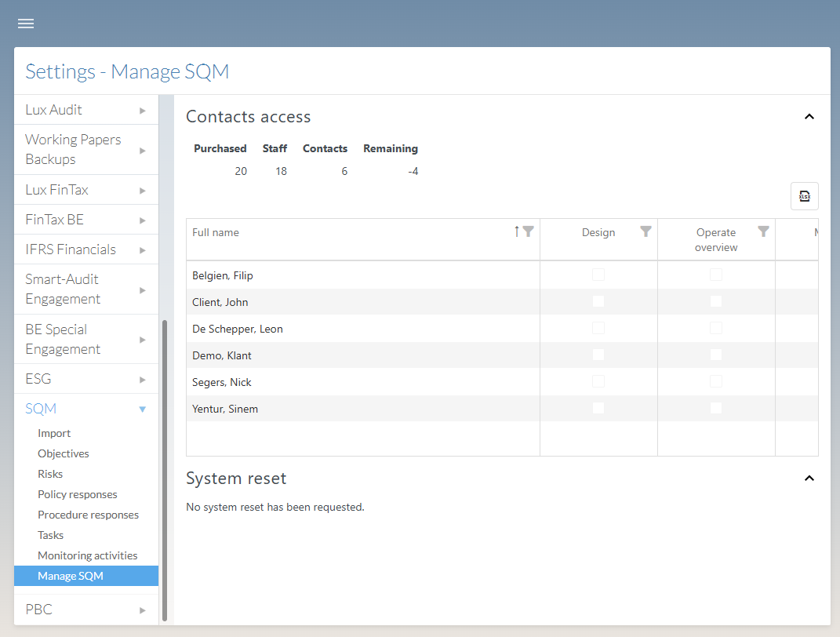Expand Working Papers Backups arrow
The height and width of the screenshot is (637, 840).
point(143,151)
